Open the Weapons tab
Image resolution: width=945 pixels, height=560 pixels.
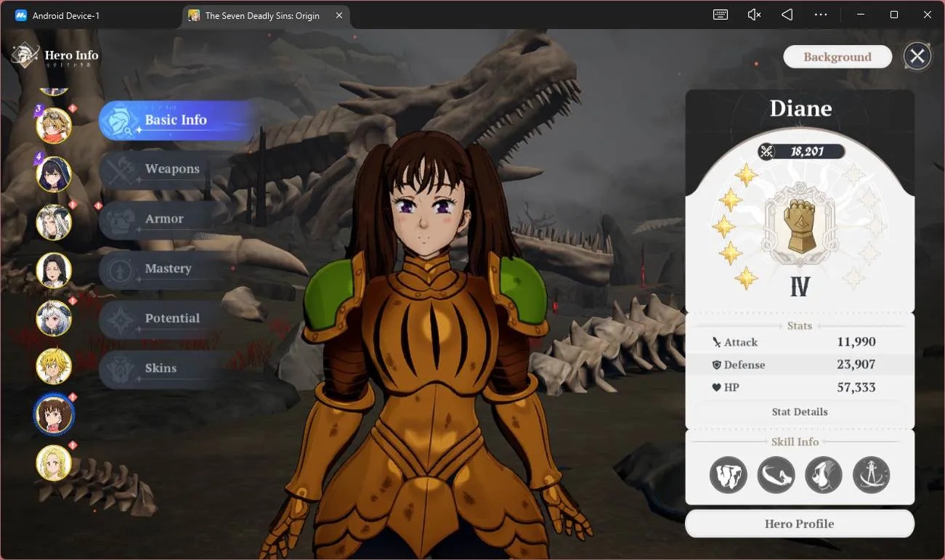[x=171, y=169]
